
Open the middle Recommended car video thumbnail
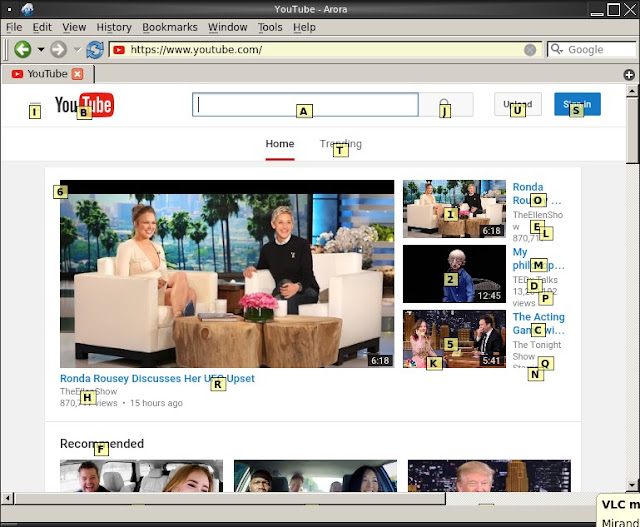tap(315, 476)
